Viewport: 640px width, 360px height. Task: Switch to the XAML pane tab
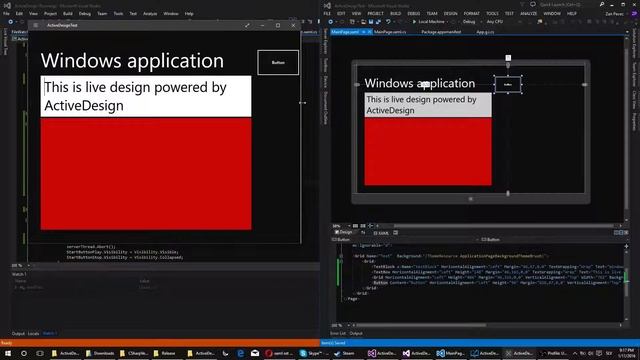click(x=381, y=233)
